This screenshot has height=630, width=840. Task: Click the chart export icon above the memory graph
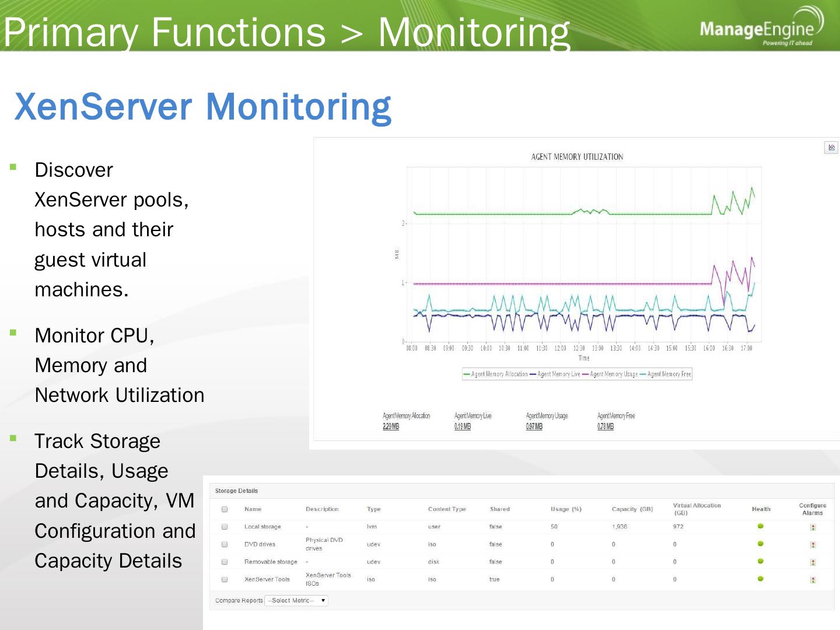point(831,148)
